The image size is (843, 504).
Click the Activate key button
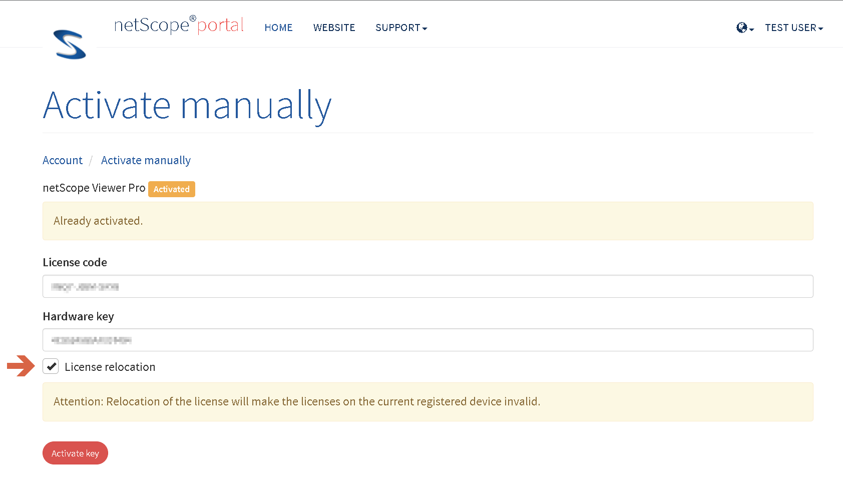click(75, 453)
